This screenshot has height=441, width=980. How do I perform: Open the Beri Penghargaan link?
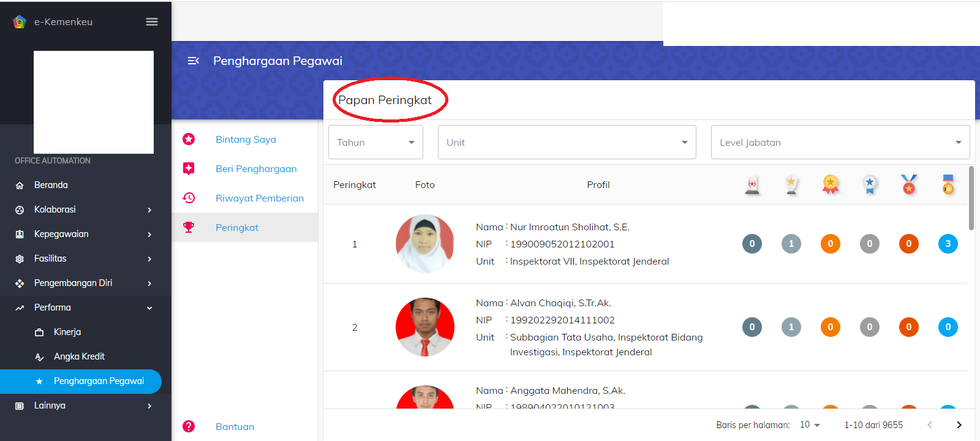tap(256, 169)
